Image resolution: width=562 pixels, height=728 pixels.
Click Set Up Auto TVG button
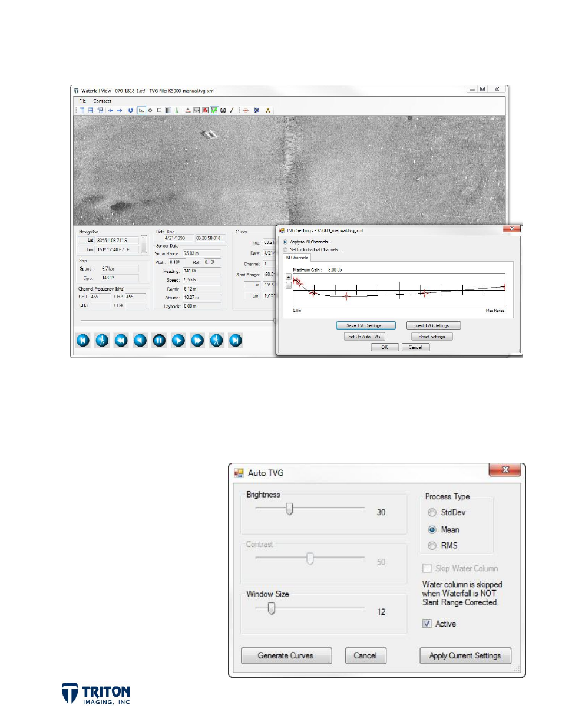point(364,337)
